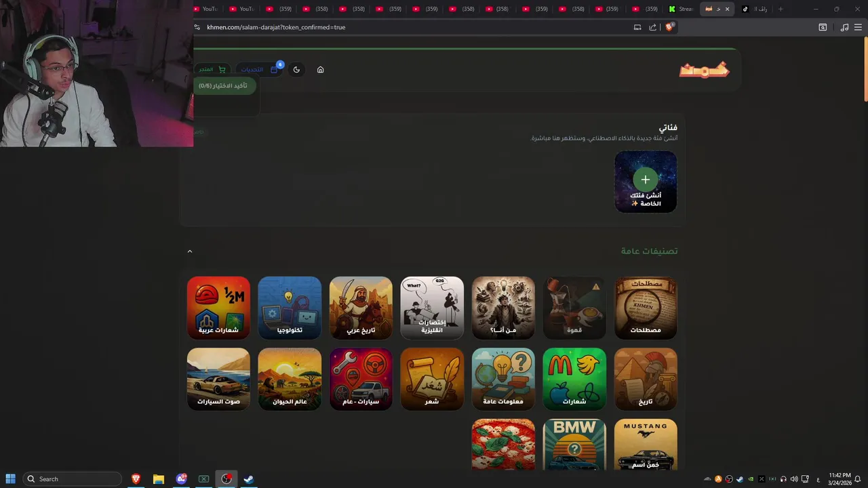The height and width of the screenshot is (488, 868).
Task: Select the Mustang خمن اسم card
Action: tap(646, 444)
